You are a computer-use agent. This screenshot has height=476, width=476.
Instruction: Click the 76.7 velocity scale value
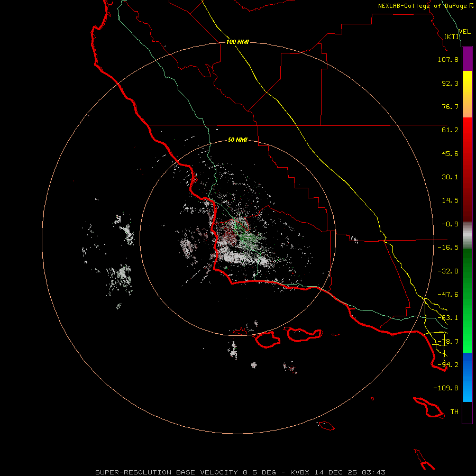click(x=450, y=106)
